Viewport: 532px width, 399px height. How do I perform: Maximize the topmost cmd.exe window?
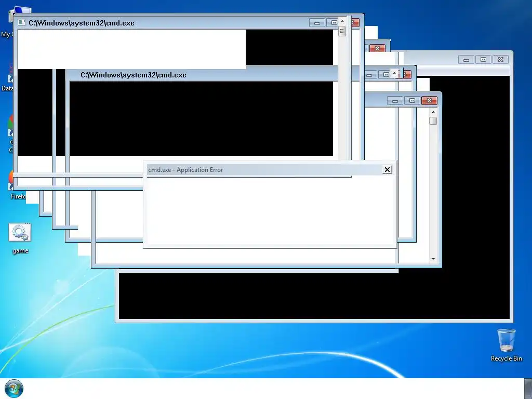click(x=332, y=22)
